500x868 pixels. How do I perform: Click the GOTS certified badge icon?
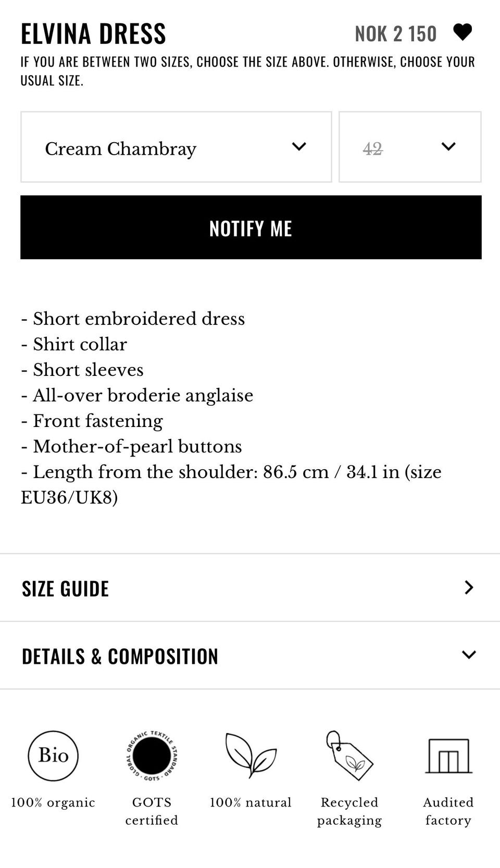click(152, 756)
